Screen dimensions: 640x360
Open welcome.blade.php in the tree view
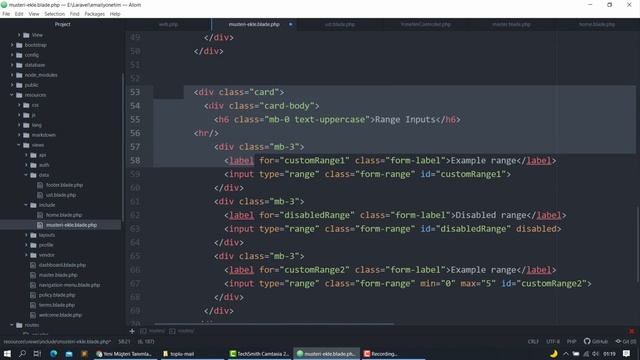(60, 315)
